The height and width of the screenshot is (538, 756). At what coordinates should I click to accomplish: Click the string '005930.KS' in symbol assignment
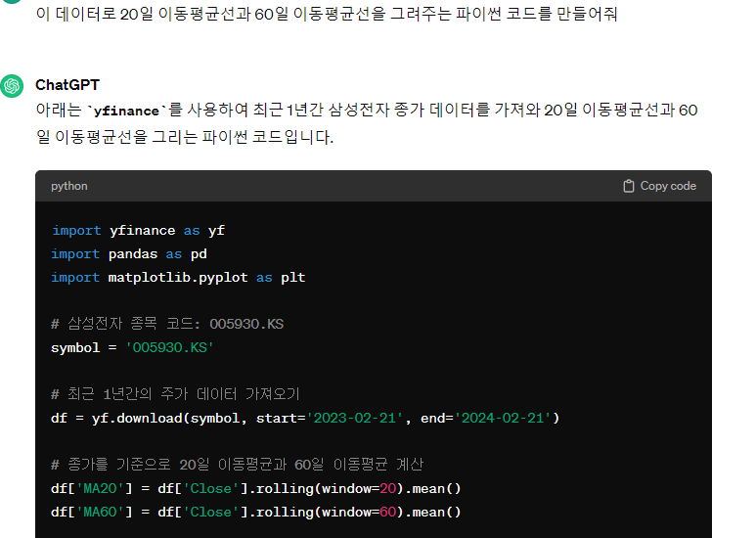click(x=169, y=347)
